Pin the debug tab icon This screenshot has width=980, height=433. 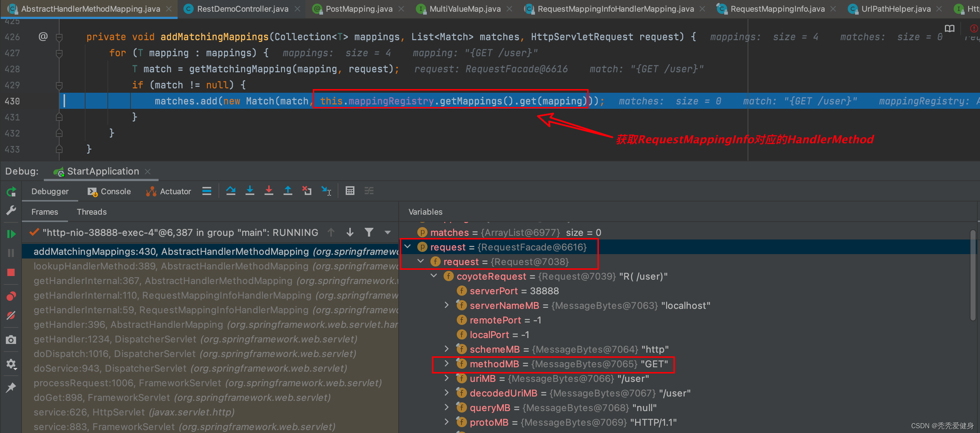[x=11, y=388]
